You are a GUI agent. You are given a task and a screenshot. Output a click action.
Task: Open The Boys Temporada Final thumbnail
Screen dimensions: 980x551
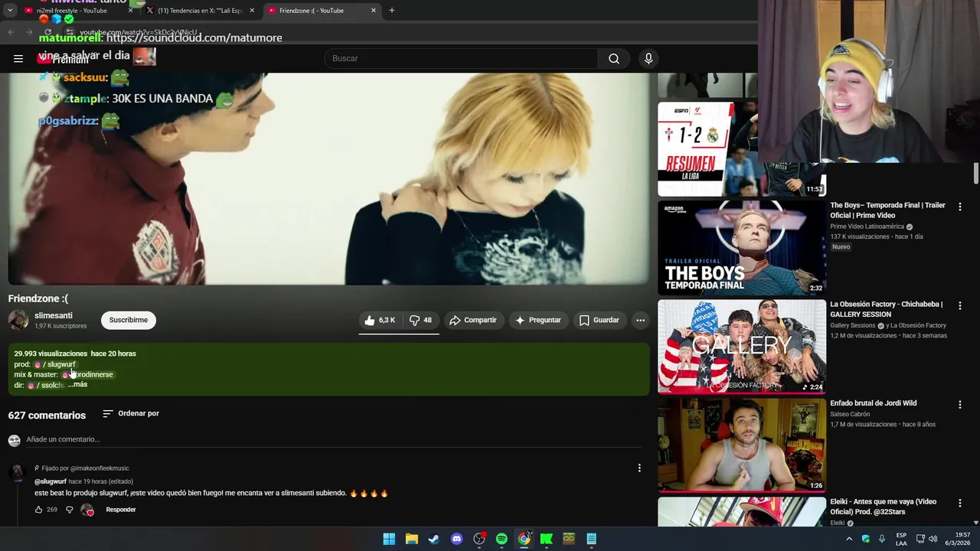[x=742, y=248]
